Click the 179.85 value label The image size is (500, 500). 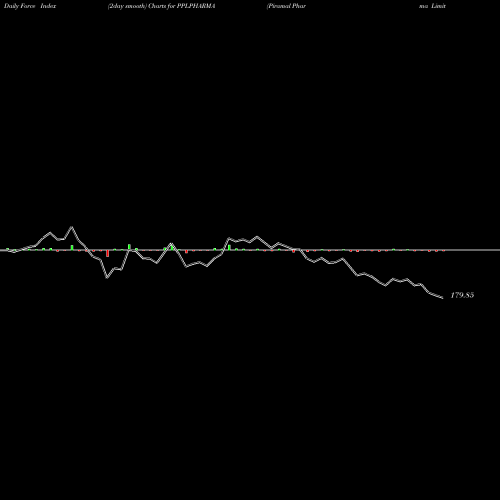point(462,295)
